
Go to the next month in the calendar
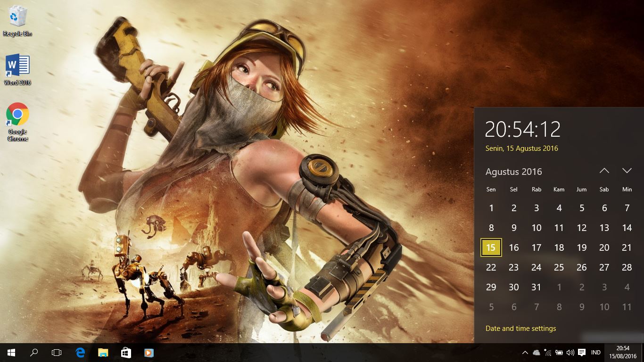tap(627, 171)
